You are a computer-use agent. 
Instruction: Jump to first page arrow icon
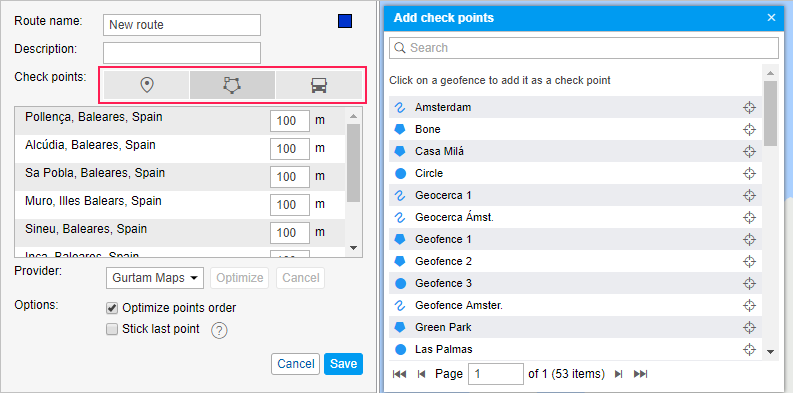[x=400, y=374]
